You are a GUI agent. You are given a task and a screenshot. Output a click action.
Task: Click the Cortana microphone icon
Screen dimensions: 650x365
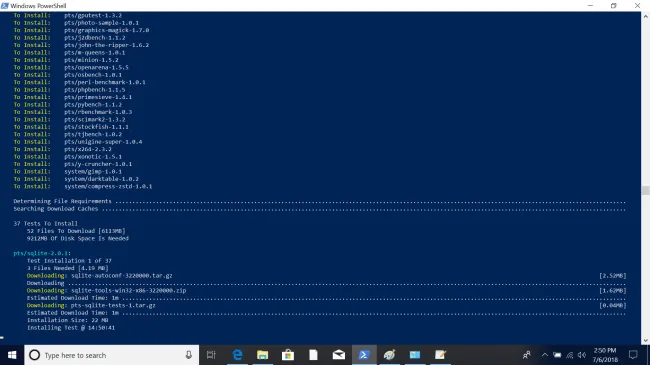click(189, 355)
